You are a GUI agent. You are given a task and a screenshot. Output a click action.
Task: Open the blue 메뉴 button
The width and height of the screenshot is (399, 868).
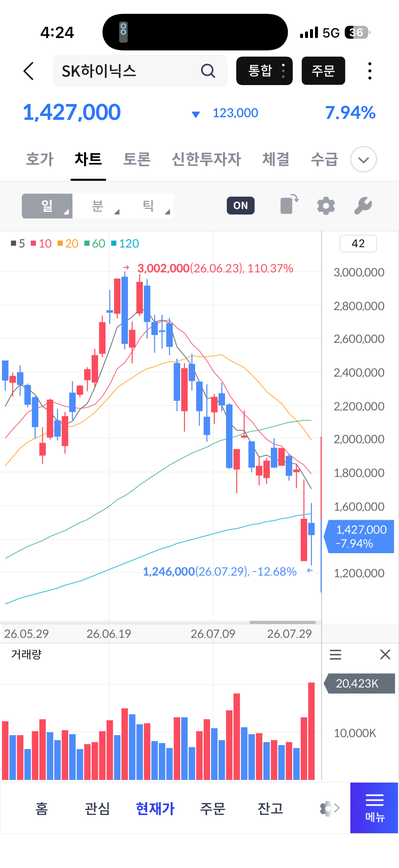374,808
